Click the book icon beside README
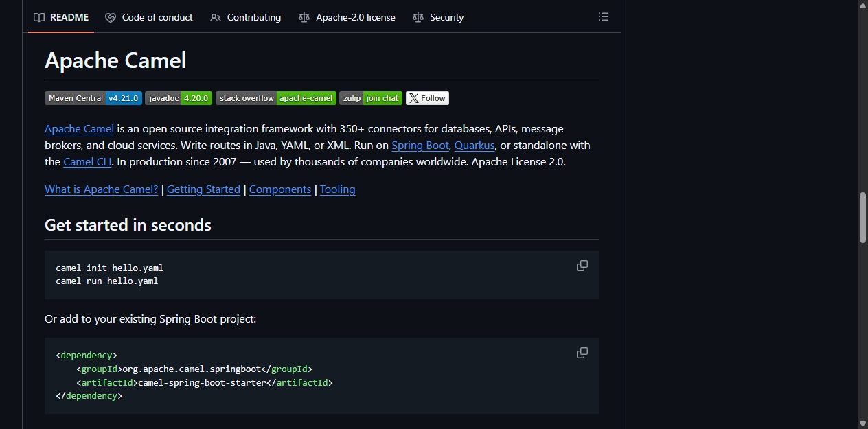This screenshot has width=868, height=429. click(39, 17)
